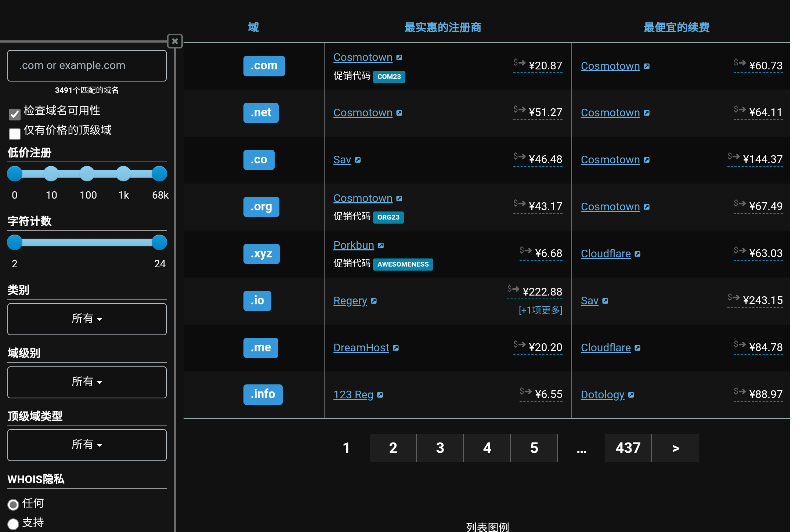The image size is (799, 532).
Task: Open external link icon next to DreamHost
Action: 396,348
